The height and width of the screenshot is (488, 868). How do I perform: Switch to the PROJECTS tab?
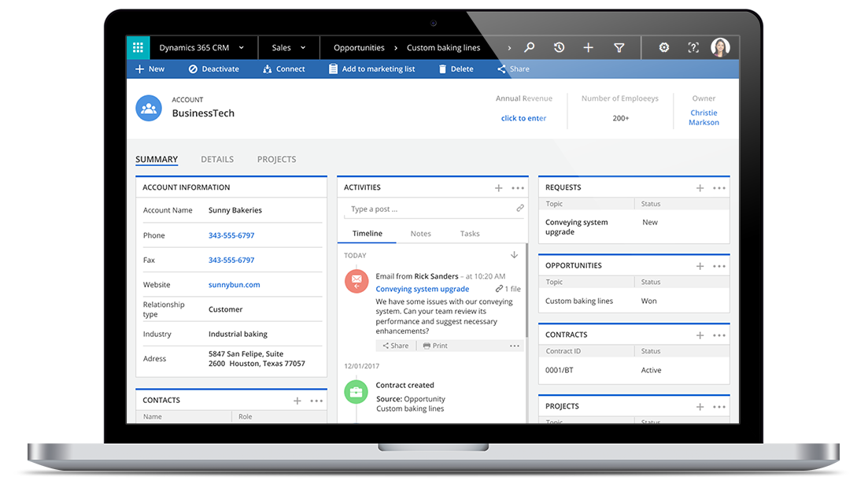(276, 159)
